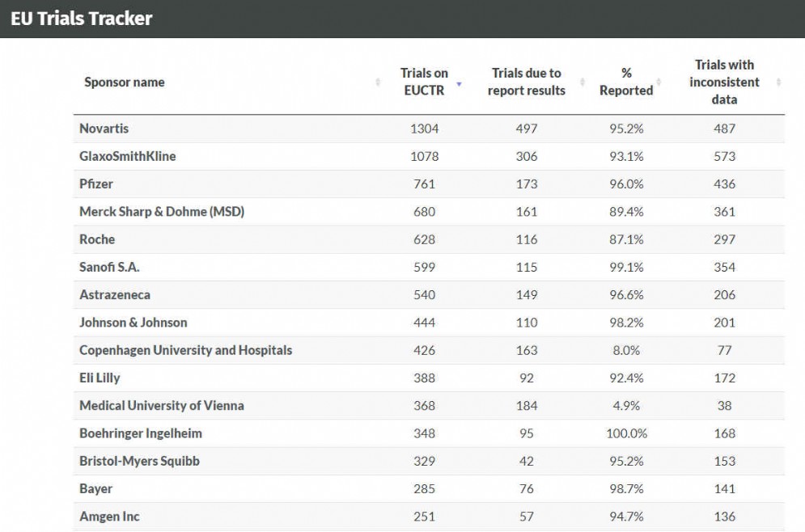805x532 pixels.
Task: Click Roche trials count 628
Action: (x=424, y=239)
